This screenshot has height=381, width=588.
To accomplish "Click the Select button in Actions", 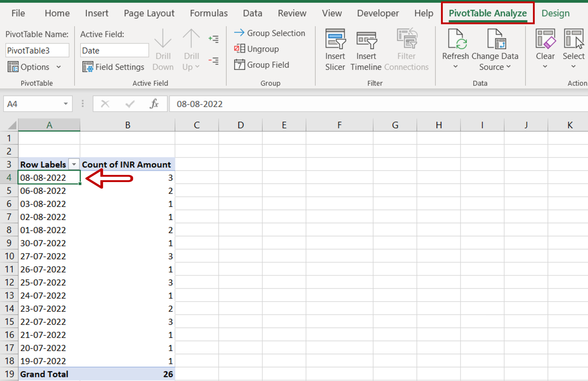I will click(573, 49).
